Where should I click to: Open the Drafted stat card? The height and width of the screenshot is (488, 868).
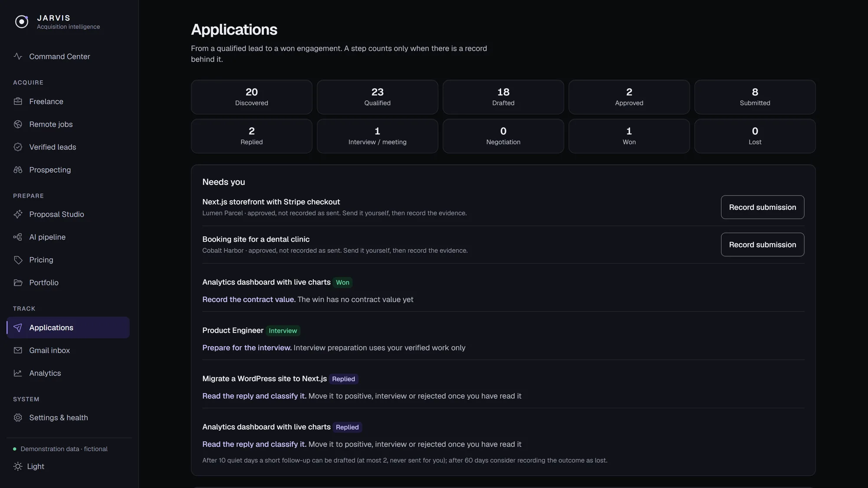(503, 97)
